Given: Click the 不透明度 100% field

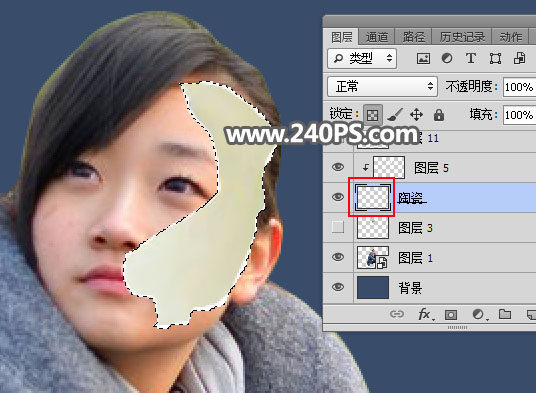Looking at the screenshot, I should pos(519,87).
